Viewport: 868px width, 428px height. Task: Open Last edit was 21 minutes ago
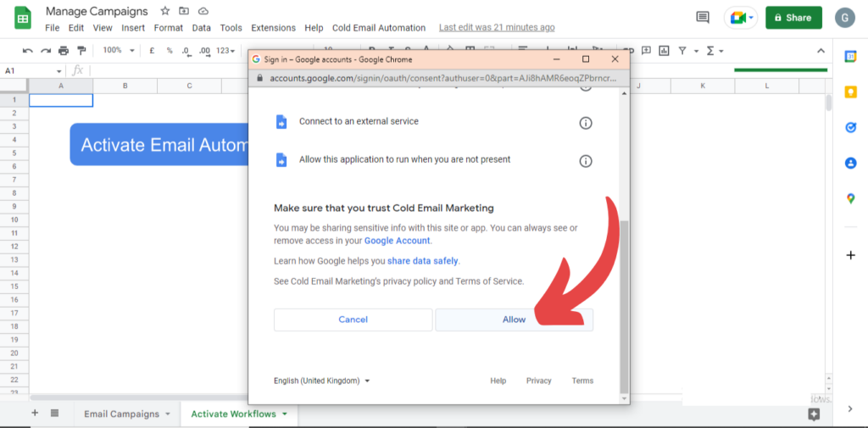497,28
